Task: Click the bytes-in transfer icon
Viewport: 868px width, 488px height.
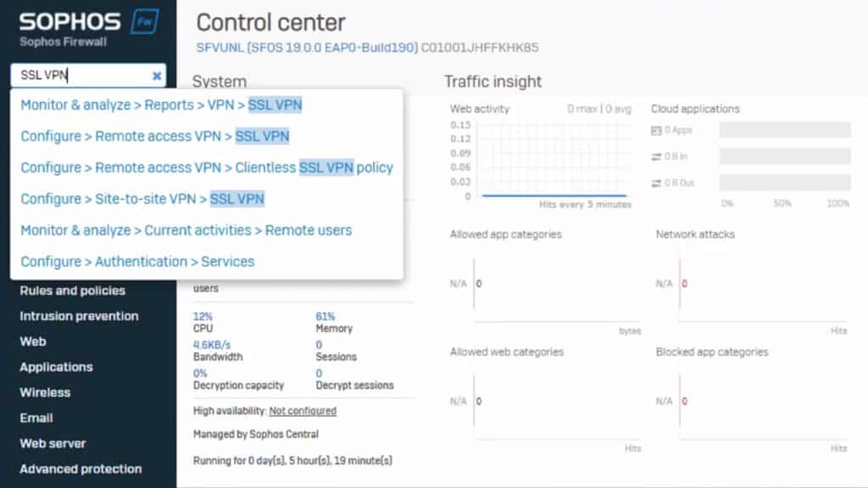Action: point(656,157)
